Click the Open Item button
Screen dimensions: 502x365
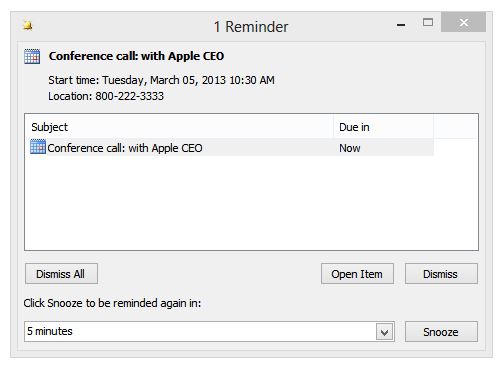point(357,274)
